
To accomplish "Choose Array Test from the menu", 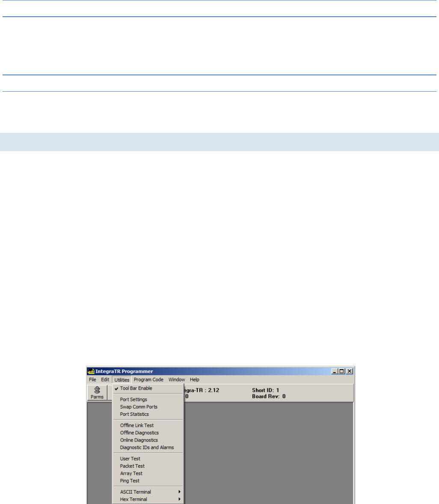I will pos(148,474).
